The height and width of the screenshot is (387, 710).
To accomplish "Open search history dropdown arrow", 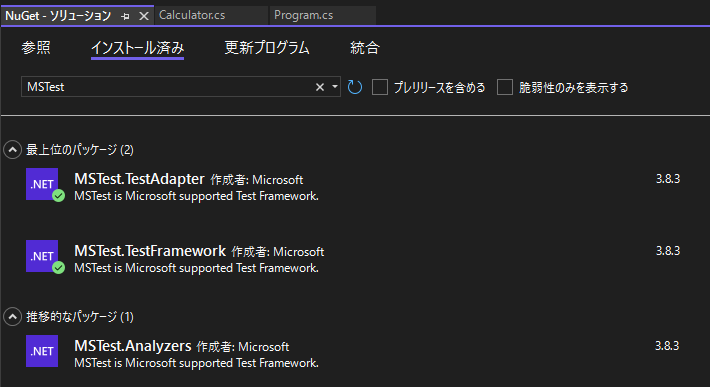I will click(x=335, y=86).
